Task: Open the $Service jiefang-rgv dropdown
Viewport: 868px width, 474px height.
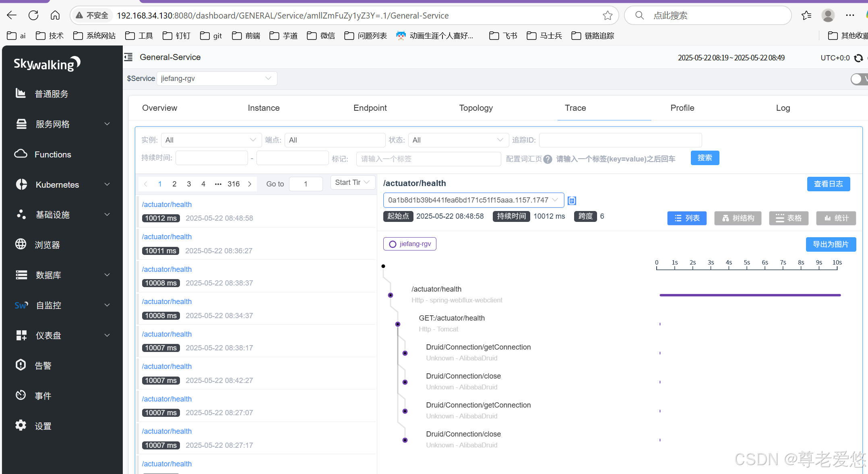Action: coord(217,79)
